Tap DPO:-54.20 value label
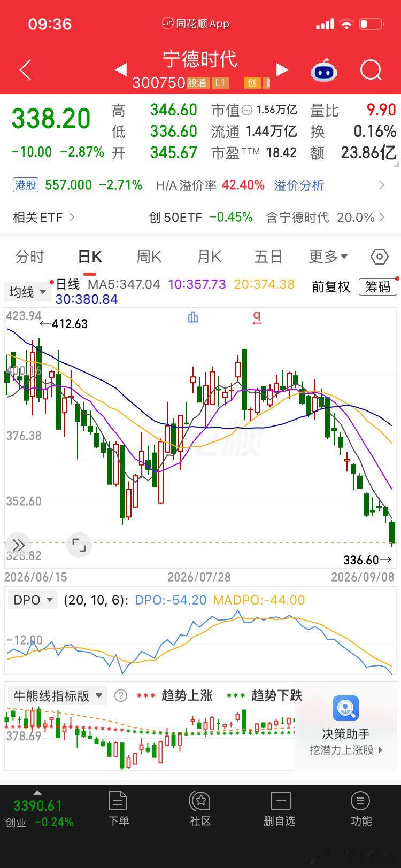Image resolution: width=401 pixels, height=868 pixels. tap(171, 600)
